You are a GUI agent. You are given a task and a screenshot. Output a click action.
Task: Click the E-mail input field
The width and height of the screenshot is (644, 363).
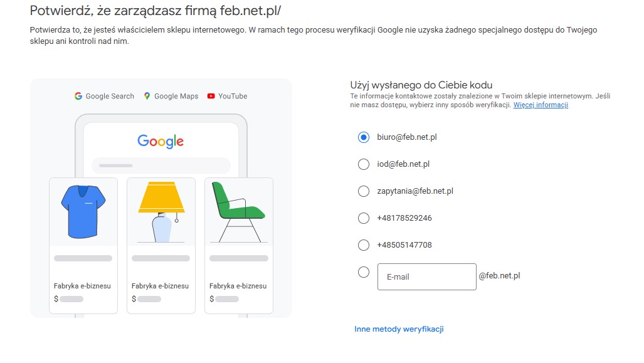point(426,276)
